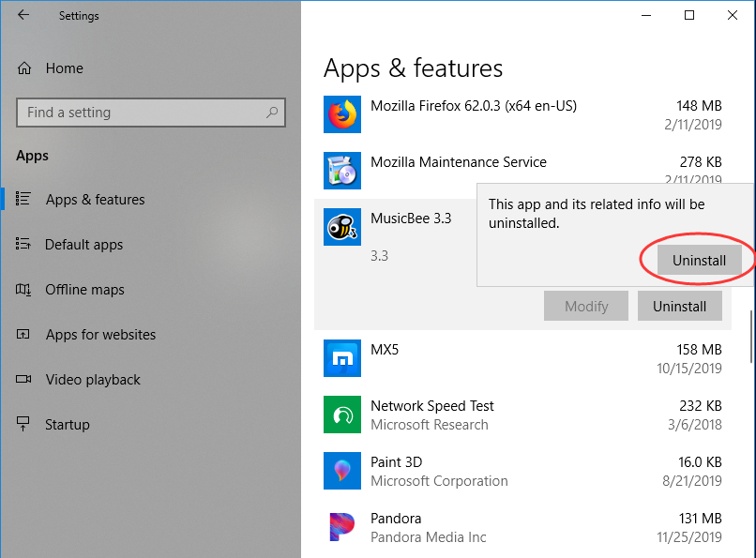Click the Uninstall button beside Modify
Screen dimensions: 756x558
(x=680, y=306)
